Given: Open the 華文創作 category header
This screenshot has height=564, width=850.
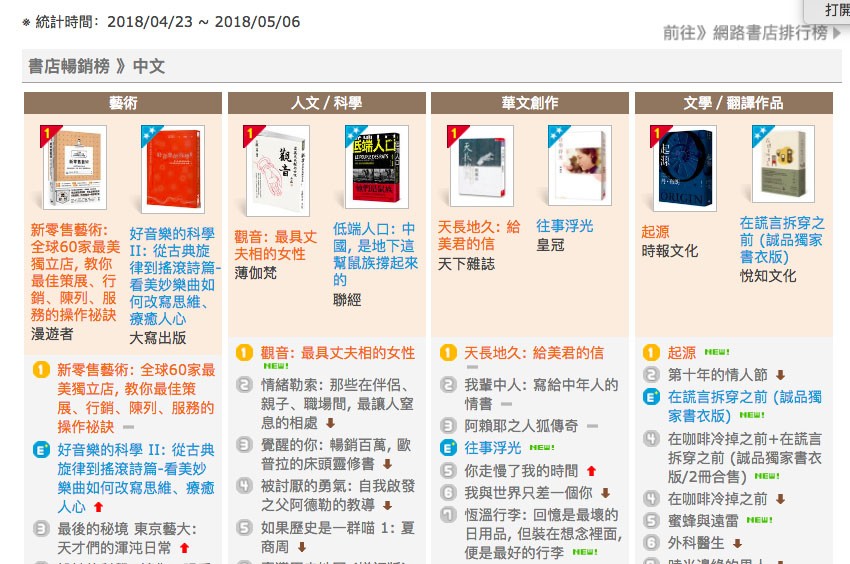Looking at the screenshot, I should point(530,103).
